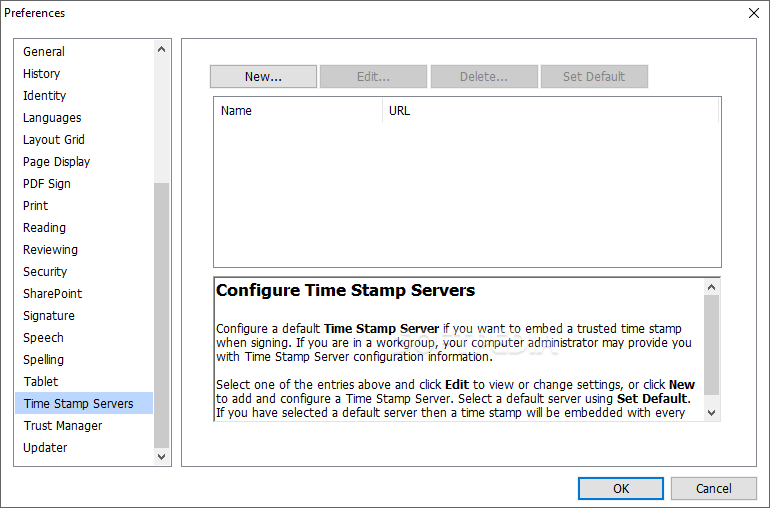Screen dimensions: 770x508
Task: Click category list scroll down arrow
Action: point(162,457)
